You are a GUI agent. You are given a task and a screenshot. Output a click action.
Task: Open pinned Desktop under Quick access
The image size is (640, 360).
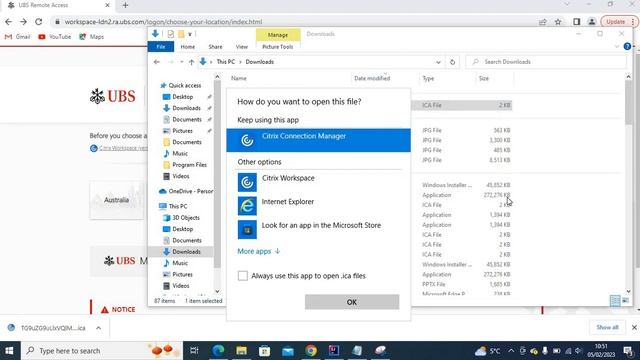[x=182, y=97]
